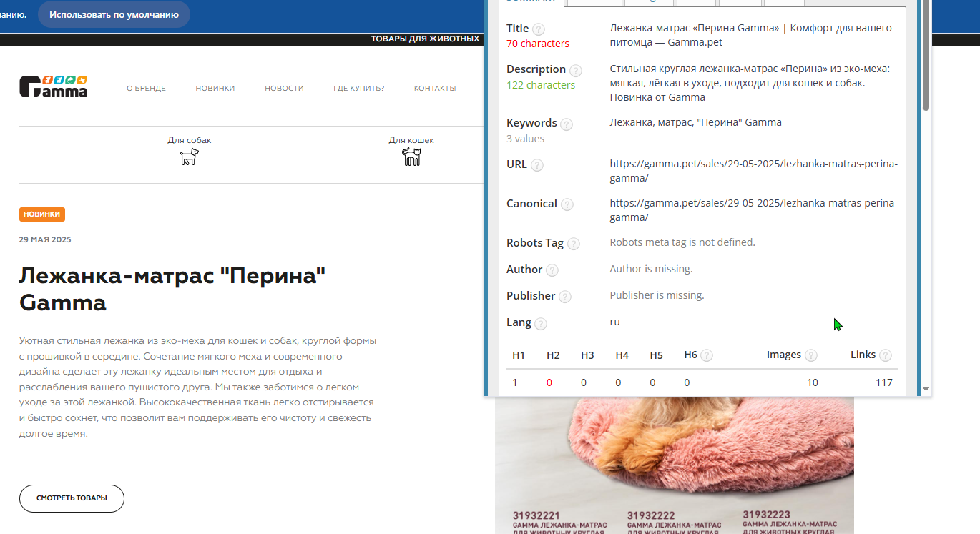Click the orange НОВИНКИ badge
The height and width of the screenshot is (534, 980).
[42, 214]
